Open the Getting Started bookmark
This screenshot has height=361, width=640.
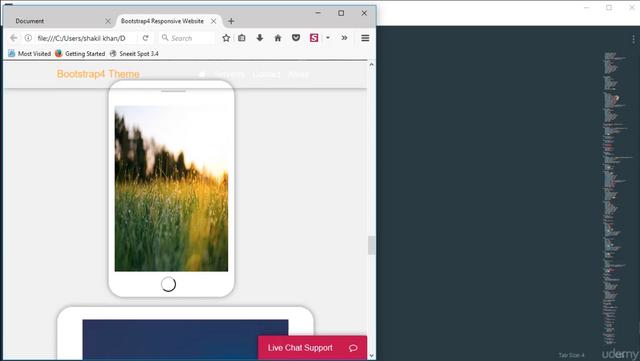80,53
